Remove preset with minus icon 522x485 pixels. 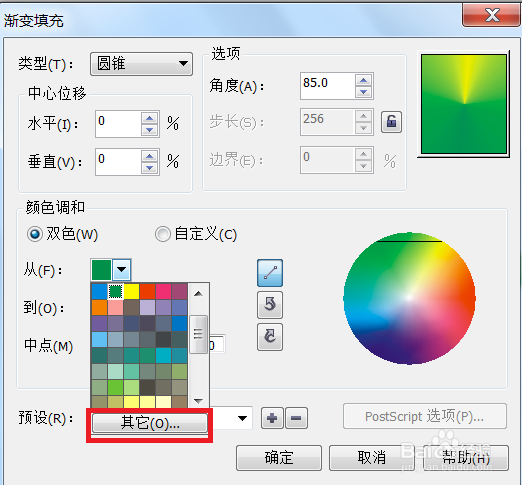coord(296,418)
